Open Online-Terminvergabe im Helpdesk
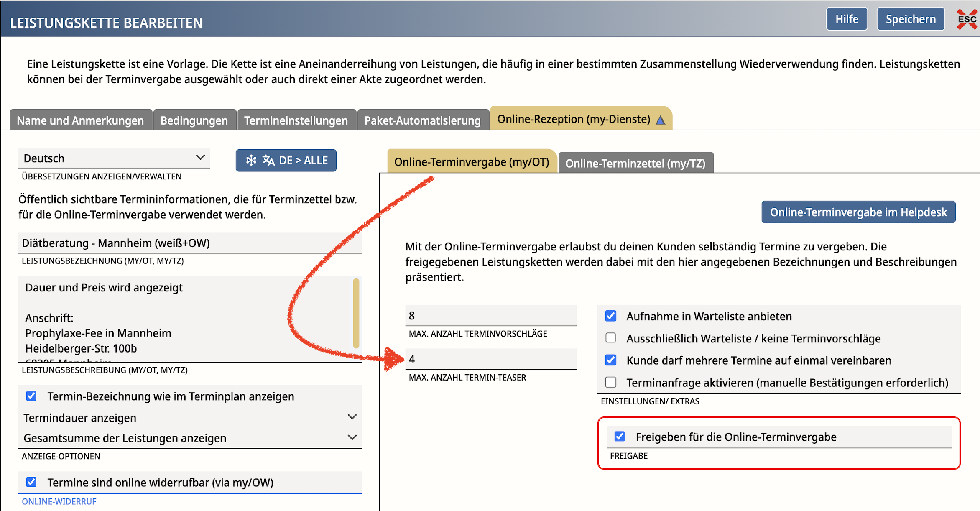This screenshot has height=511, width=980. [858, 212]
